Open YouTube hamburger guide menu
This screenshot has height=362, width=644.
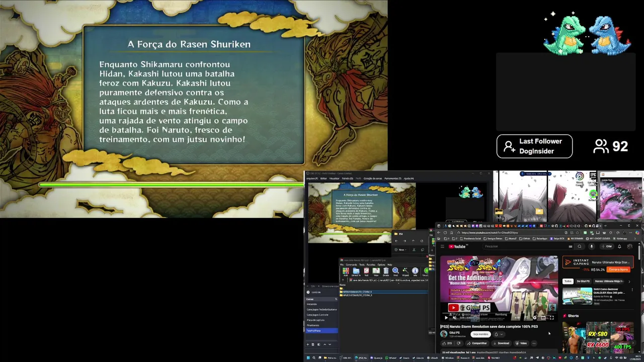pos(442,246)
